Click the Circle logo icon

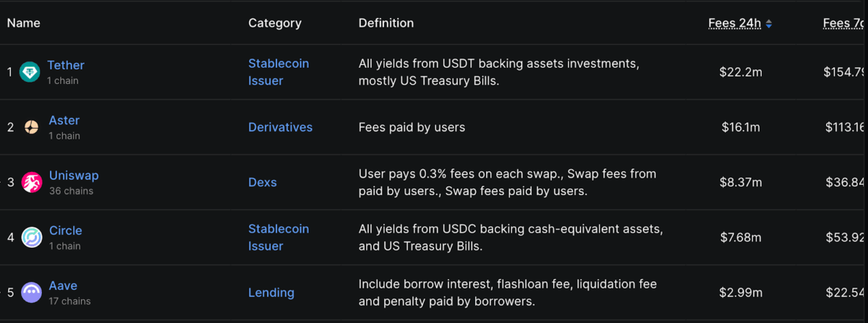tap(32, 237)
